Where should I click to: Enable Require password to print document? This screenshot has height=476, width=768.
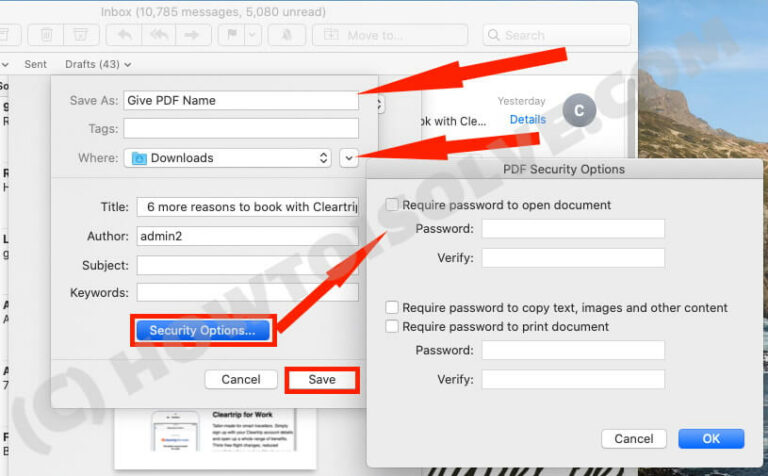click(392, 326)
